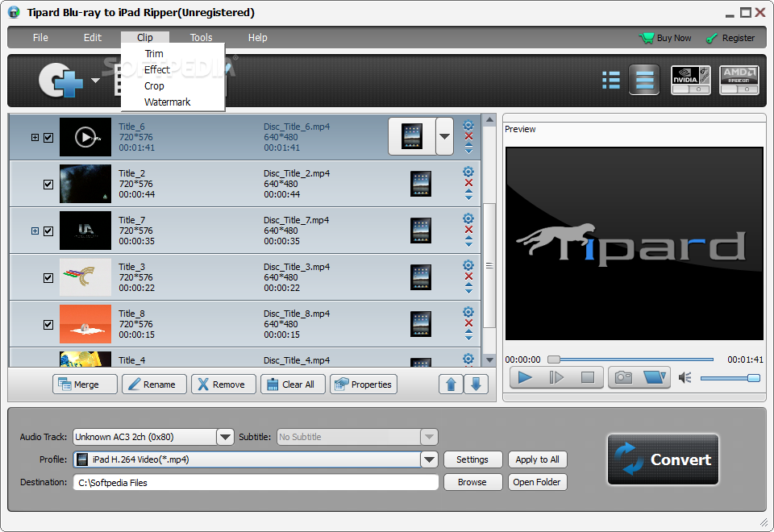
Task: Choose Watermark from Clip menu
Action: [167, 102]
